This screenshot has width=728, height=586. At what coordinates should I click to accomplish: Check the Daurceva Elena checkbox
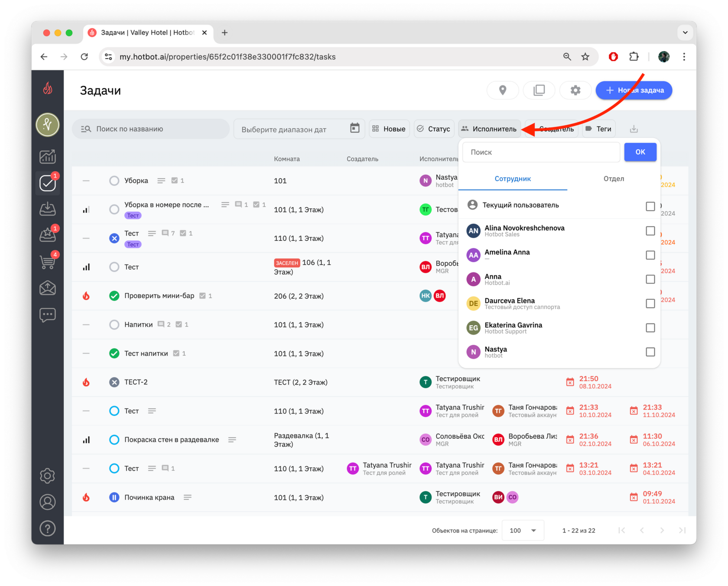coord(650,304)
